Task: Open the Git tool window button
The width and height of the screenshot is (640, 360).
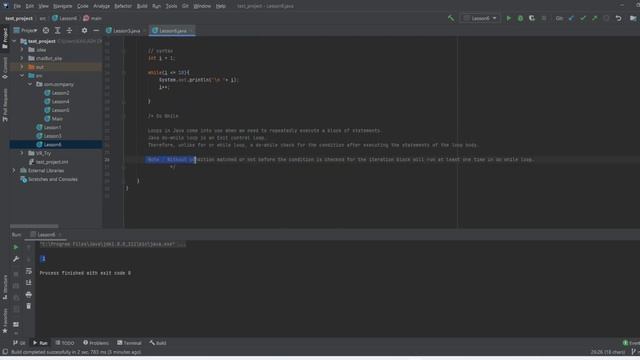Action: click(19, 343)
